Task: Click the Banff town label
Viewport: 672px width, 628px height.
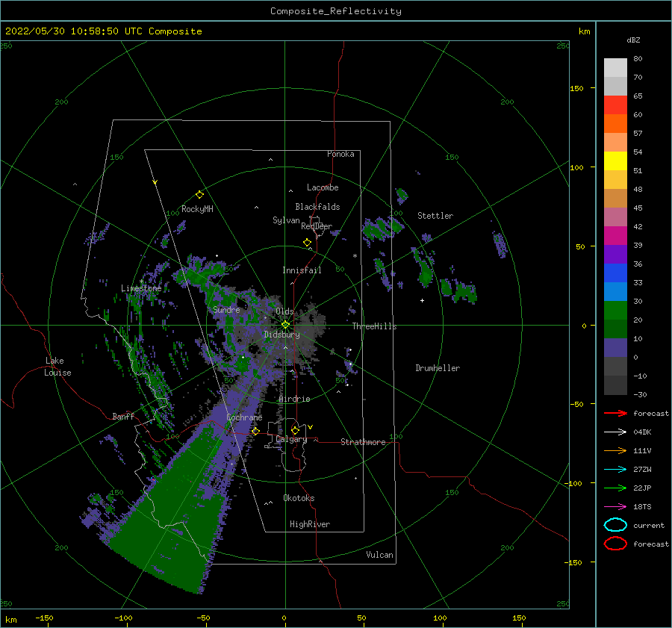Action: tap(123, 417)
